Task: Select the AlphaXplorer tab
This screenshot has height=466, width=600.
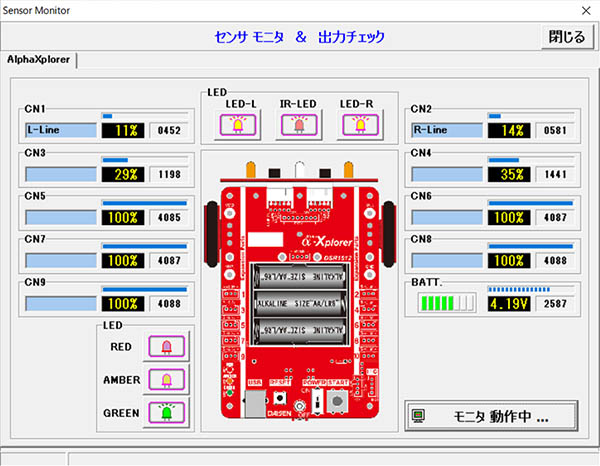Action: click(x=38, y=60)
